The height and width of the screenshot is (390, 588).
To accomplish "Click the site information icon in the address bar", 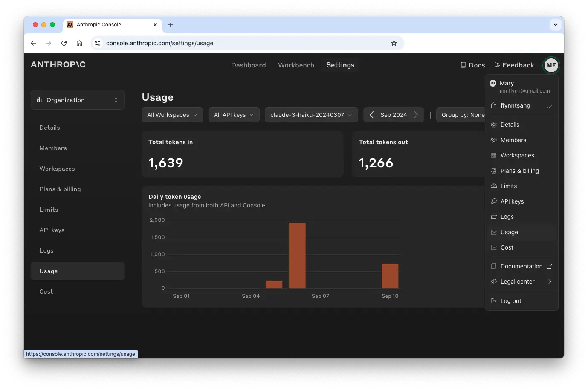I will pyautogui.click(x=98, y=43).
